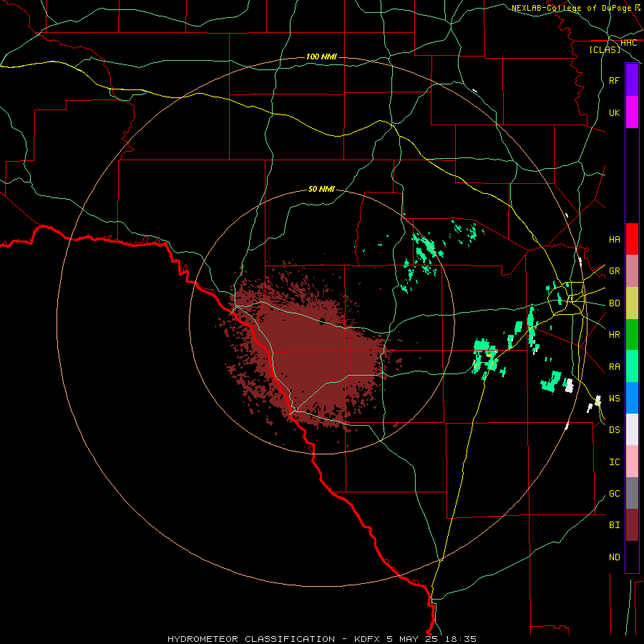Click the HA legend label

click(x=614, y=239)
